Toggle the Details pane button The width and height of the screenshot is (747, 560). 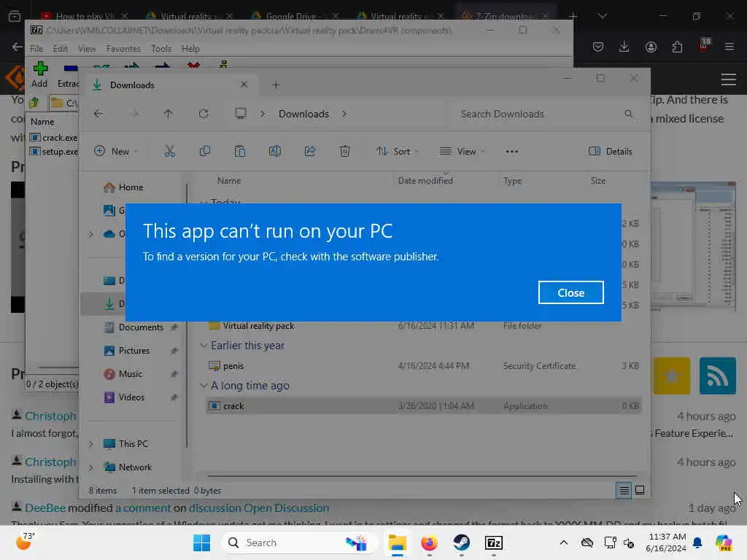coord(611,152)
